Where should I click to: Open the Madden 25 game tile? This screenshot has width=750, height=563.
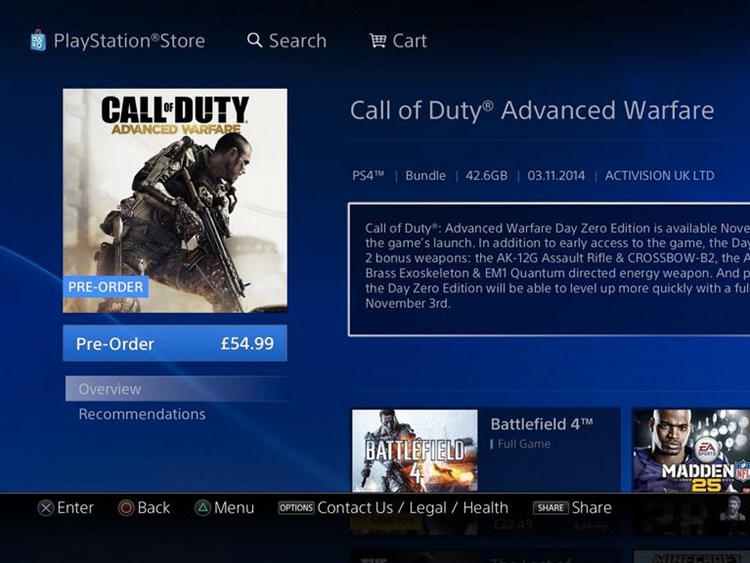pos(691,451)
